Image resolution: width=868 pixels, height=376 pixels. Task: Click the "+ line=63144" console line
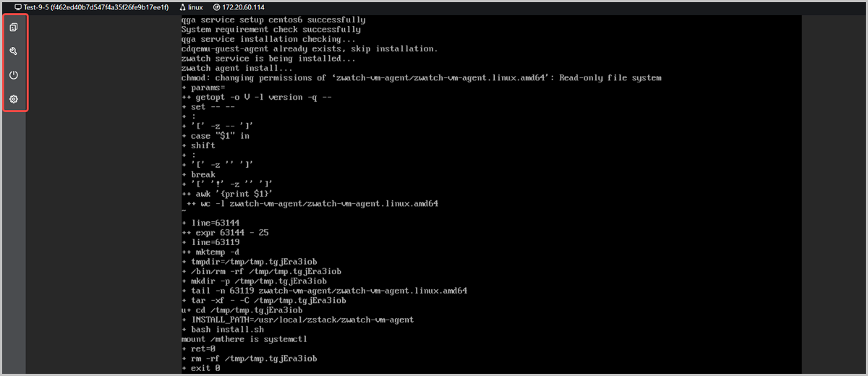pos(210,223)
